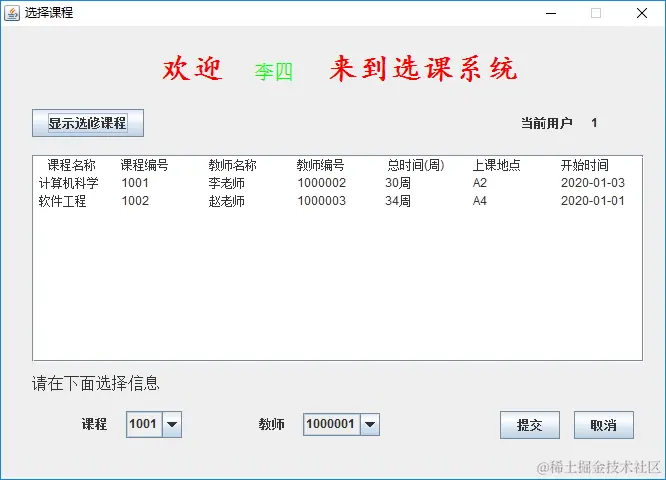Image resolution: width=666 pixels, height=480 pixels.
Task: Click the green username 李四
Action: click(x=274, y=72)
